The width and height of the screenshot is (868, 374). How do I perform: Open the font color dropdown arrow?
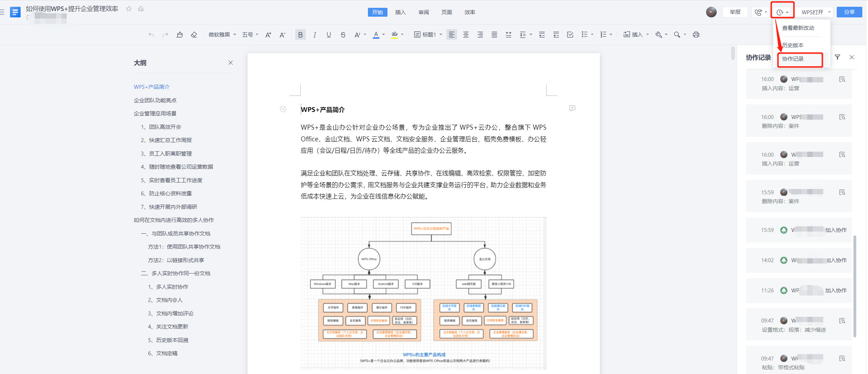384,34
